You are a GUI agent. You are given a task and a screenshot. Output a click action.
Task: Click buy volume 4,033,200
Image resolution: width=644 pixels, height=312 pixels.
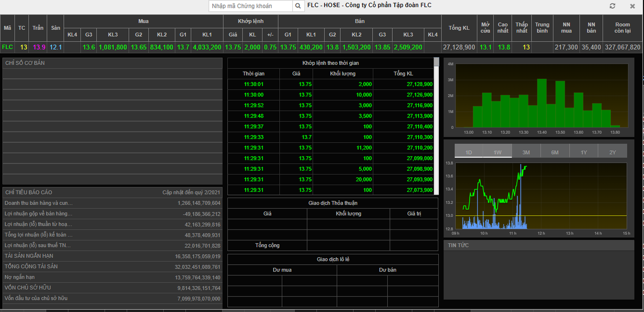pyautogui.click(x=207, y=47)
